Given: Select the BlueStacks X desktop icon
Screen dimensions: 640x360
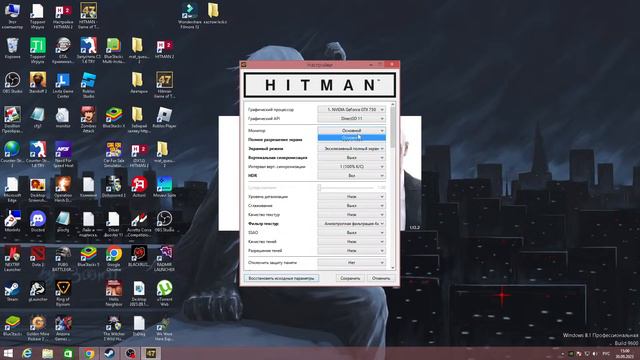Looking at the screenshot, I should click(113, 118).
